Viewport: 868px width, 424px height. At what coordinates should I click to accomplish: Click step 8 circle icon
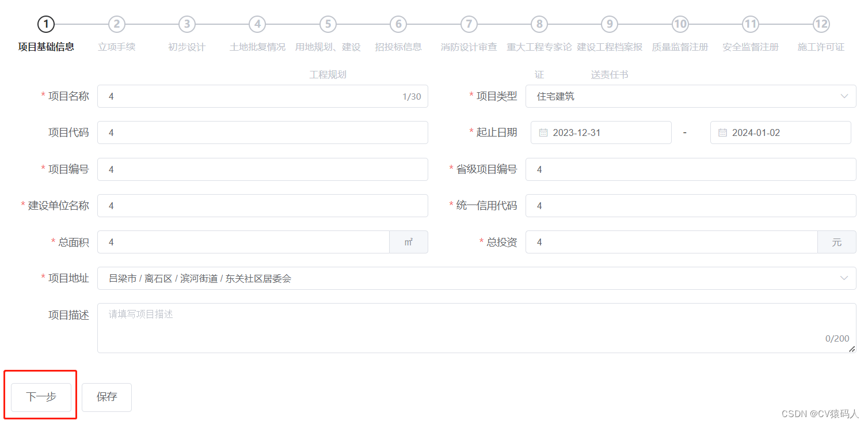[539, 24]
